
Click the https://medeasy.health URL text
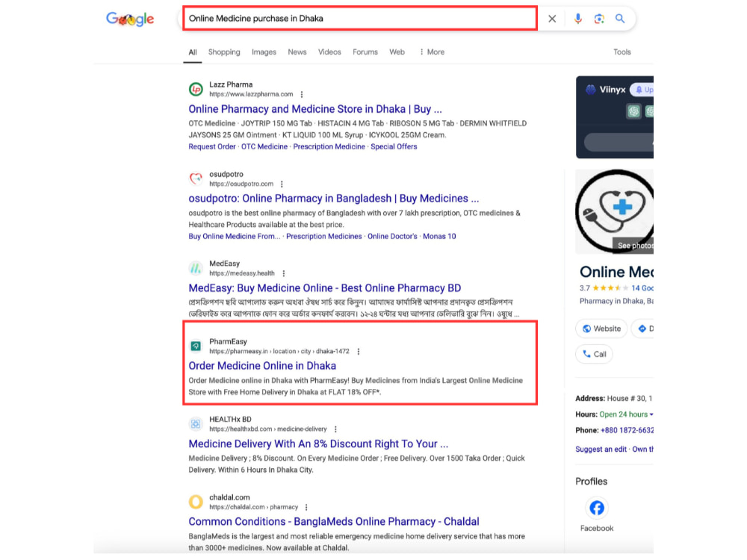click(242, 273)
